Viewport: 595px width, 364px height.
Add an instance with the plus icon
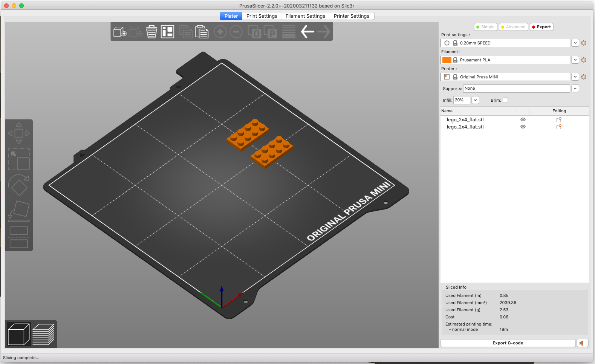click(220, 32)
